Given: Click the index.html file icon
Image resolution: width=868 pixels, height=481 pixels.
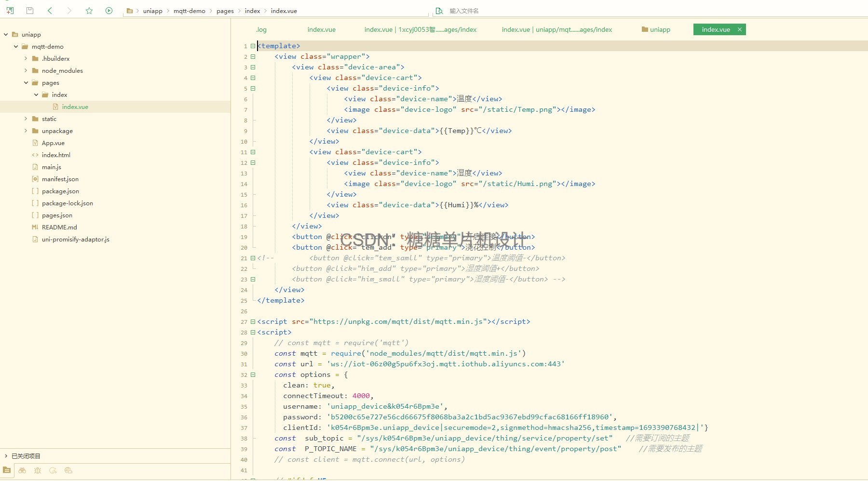Looking at the screenshot, I should [x=35, y=155].
